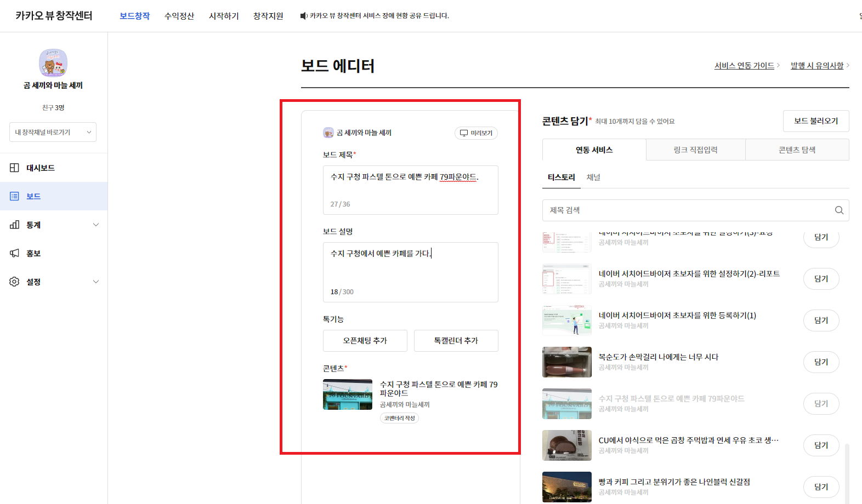Viewport: 862px width, 504px height.
Task: Click the 나인블럭 신갈점 post thumbnail
Action: 567,487
